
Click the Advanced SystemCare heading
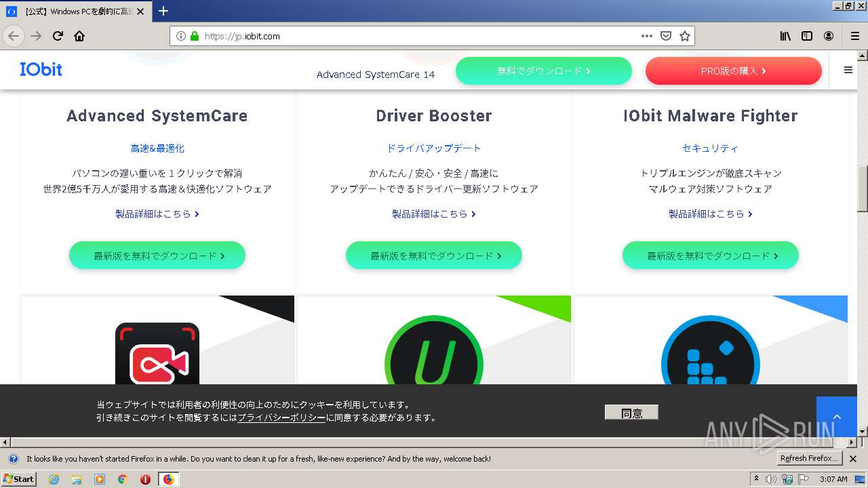click(x=157, y=116)
